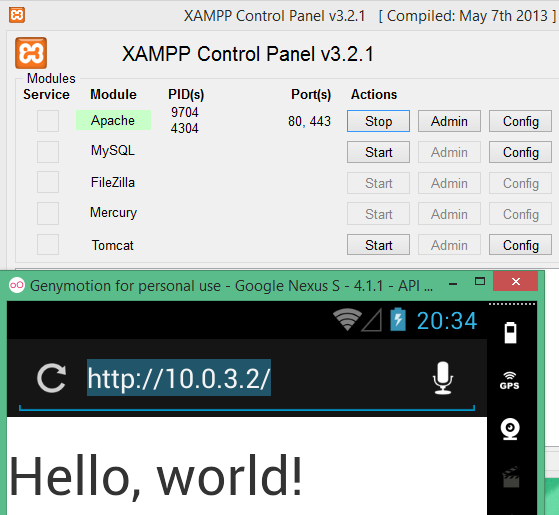This screenshot has width=559, height=515.
Task: Click the Tomcat Admin button
Action: pos(449,245)
